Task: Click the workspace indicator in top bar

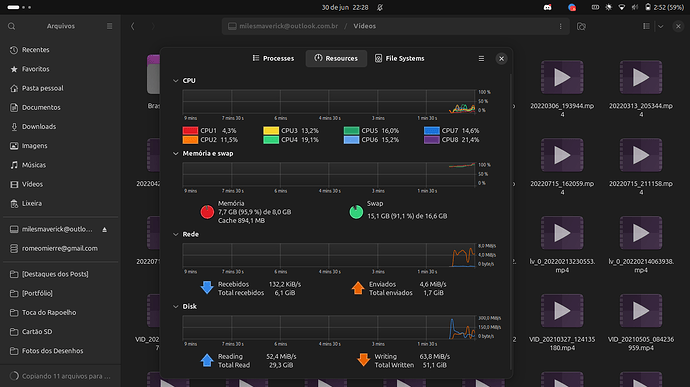Action: click(19, 7)
